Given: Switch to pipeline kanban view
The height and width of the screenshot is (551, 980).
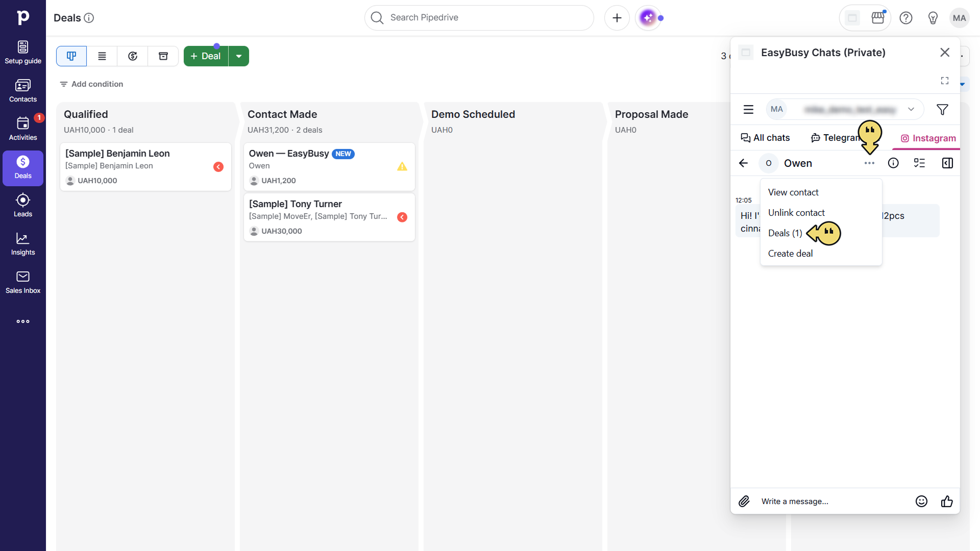Looking at the screenshot, I should (x=71, y=56).
